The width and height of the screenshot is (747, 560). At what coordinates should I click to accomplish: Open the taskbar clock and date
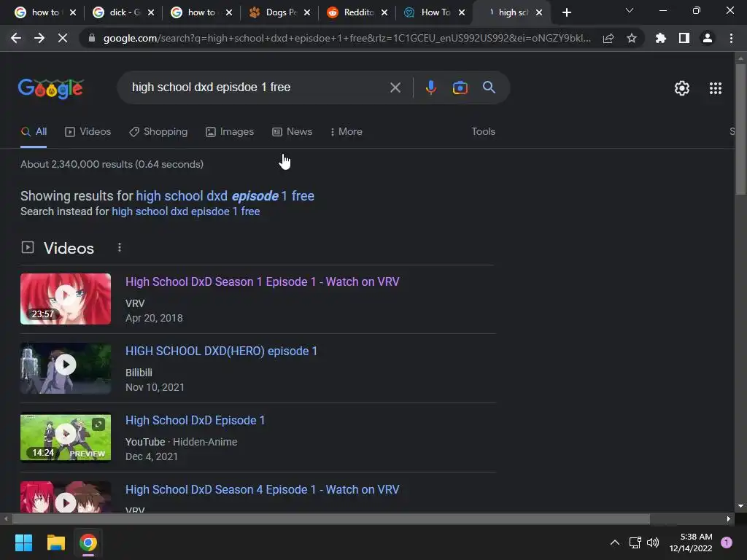pos(690,542)
